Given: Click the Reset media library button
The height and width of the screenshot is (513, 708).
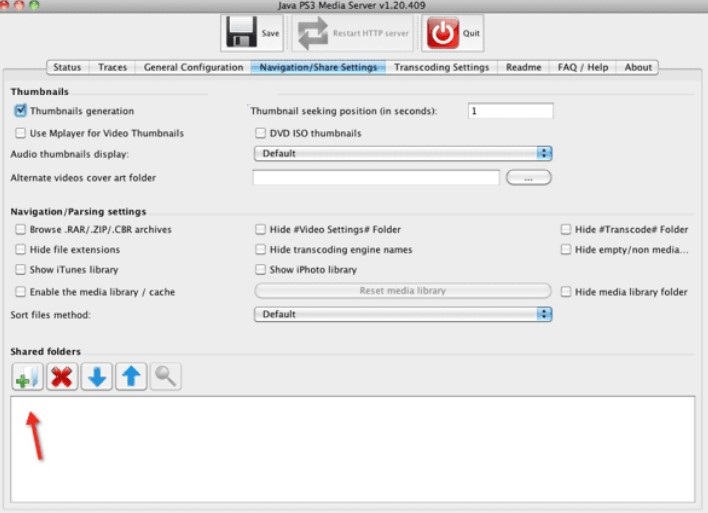Looking at the screenshot, I should (x=403, y=291).
